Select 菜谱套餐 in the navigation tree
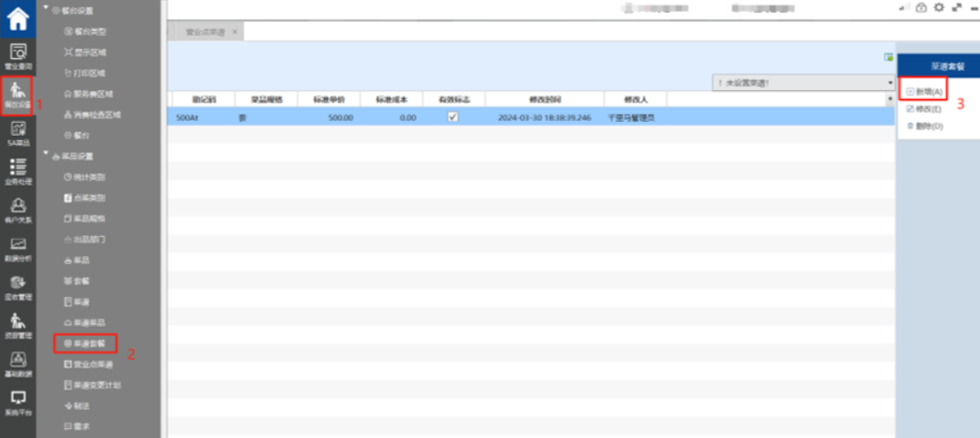This screenshot has width=980, height=438. [89, 343]
